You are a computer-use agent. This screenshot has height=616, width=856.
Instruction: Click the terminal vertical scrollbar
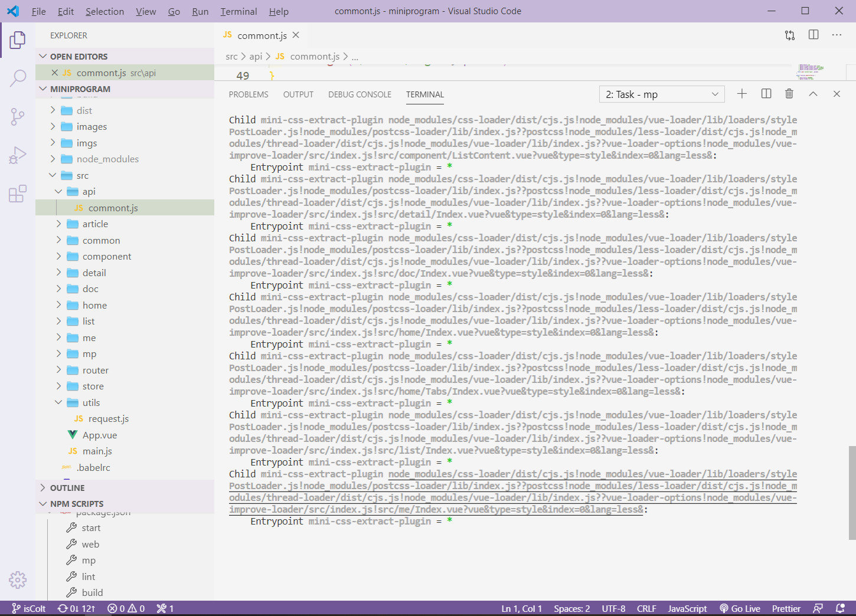(852, 493)
